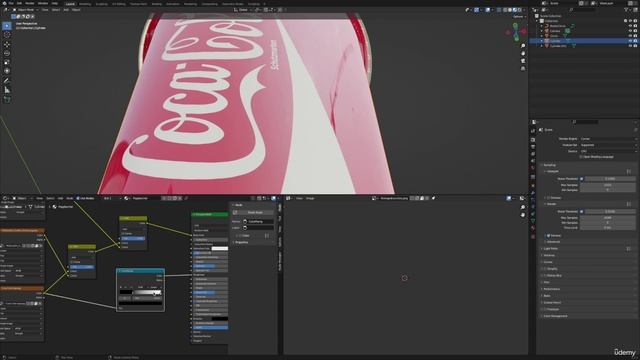The image size is (640, 360).
Task: Open the Output properties tab icon
Action: pyautogui.click(x=533, y=147)
